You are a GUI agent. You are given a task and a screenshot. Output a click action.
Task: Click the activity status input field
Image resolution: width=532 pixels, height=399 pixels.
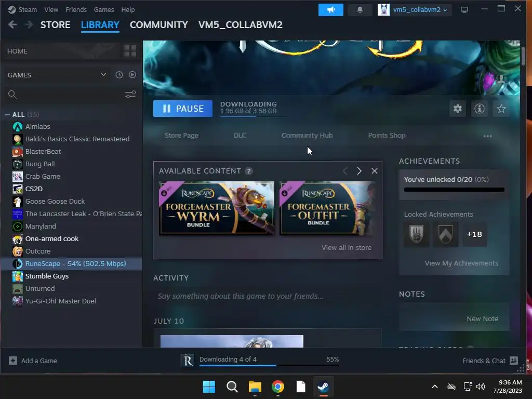point(268,296)
